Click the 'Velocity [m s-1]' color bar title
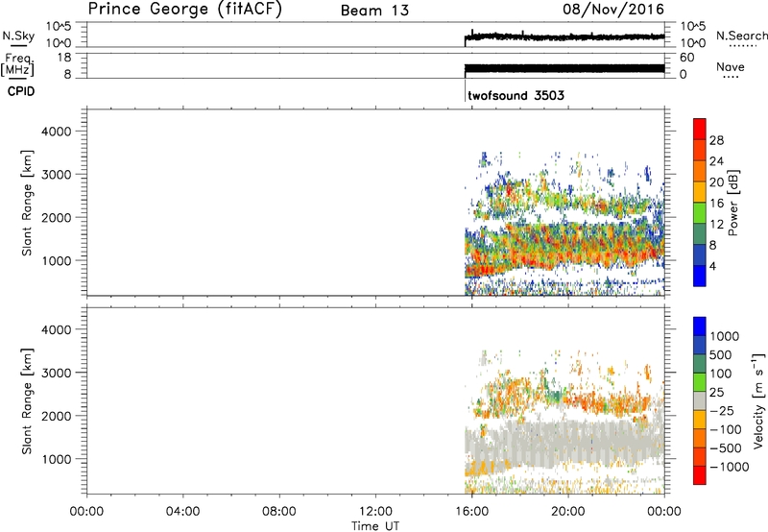768x532 pixels. point(757,400)
